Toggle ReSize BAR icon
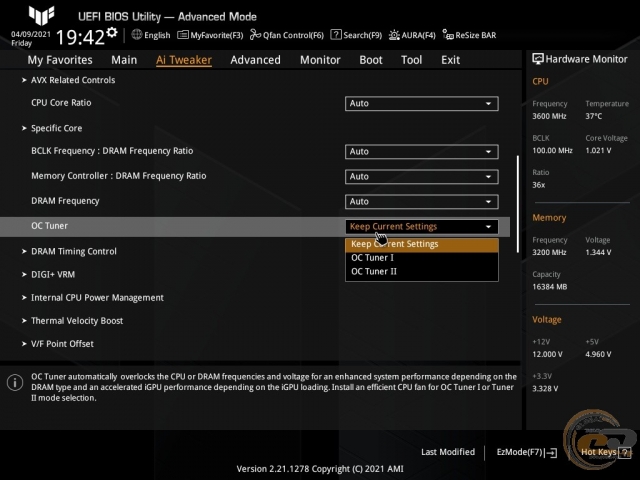The width and height of the screenshot is (640, 480). [x=448, y=35]
